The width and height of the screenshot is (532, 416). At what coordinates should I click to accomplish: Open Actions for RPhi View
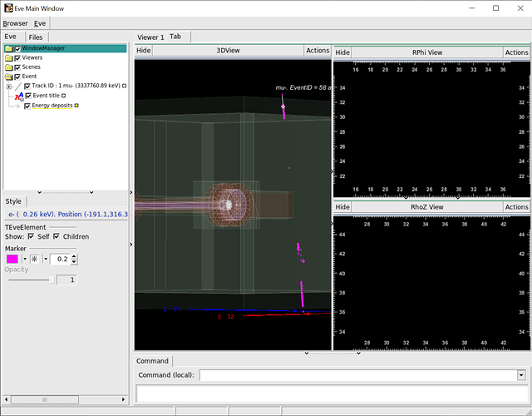(516, 52)
